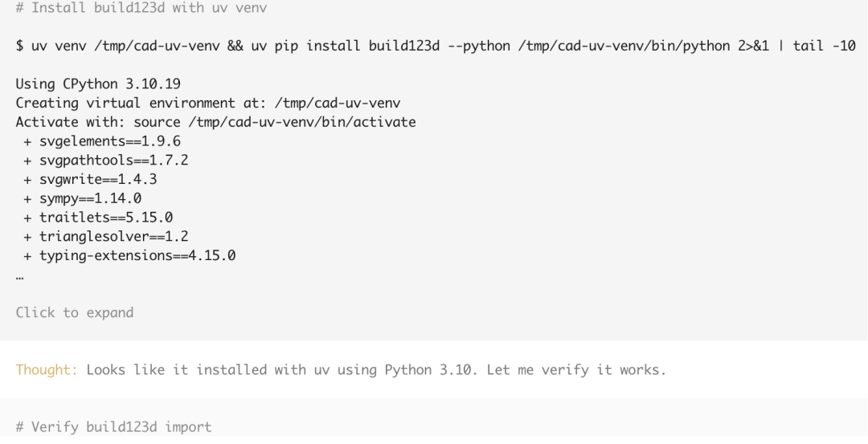This screenshot has height=444, width=868.
Task: Select the Install build123d with uv venv comment
Action: pyautogui.click(x=141, y=8)
